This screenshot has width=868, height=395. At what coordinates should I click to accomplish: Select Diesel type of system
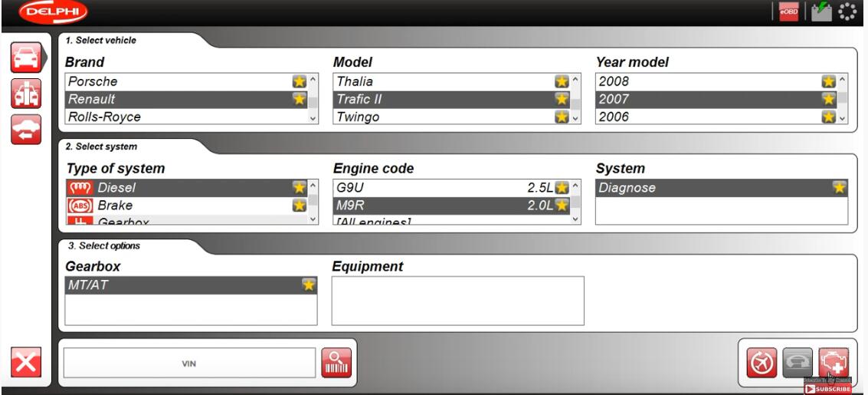186,188
